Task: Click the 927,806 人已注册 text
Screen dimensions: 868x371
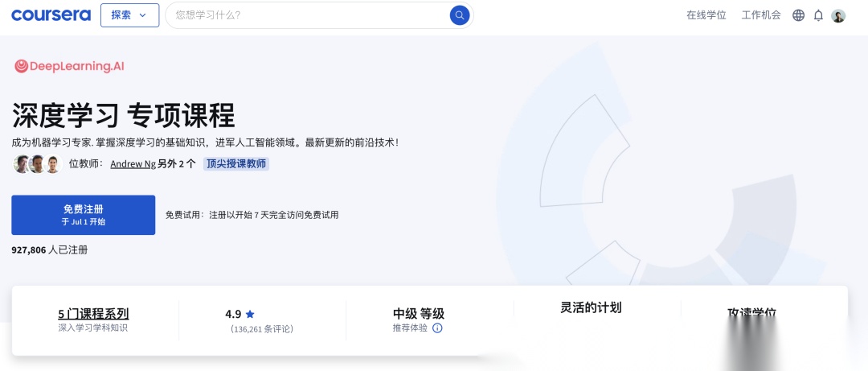Action: [x=50, y=250]
